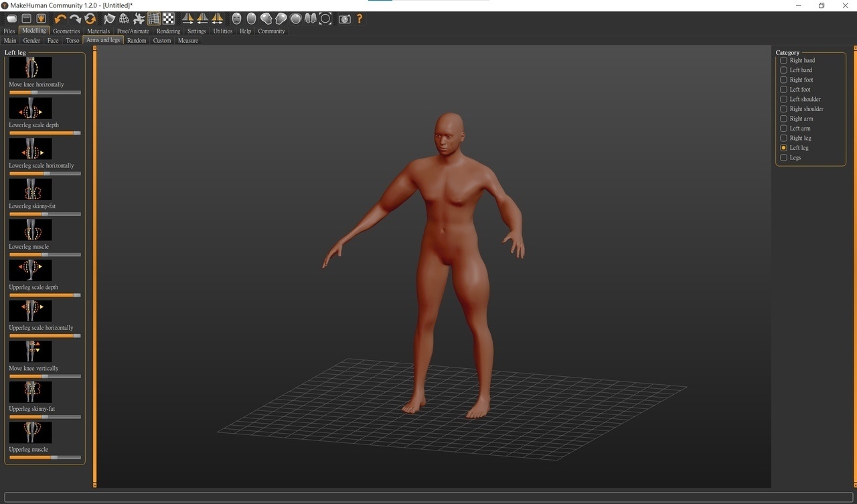Toggle the Pose running-figure icon
857x504 pixels.
pyautogui.click(x=139, y=19)
